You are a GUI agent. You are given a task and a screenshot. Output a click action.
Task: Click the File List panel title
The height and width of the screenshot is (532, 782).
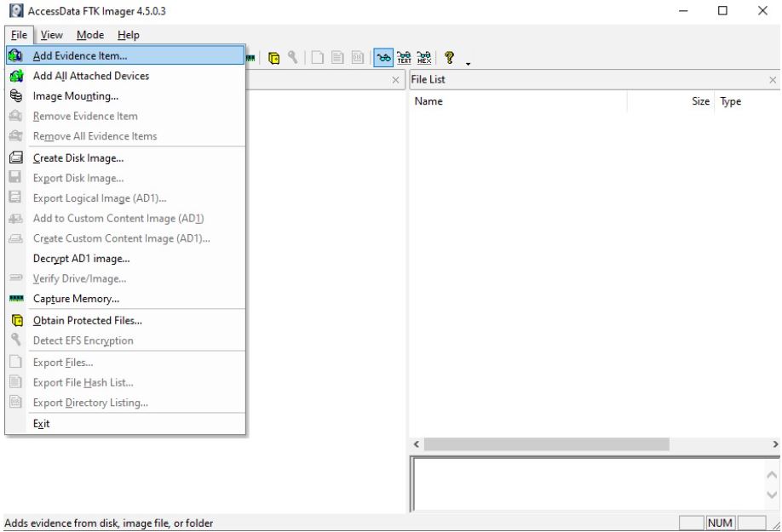428,79
